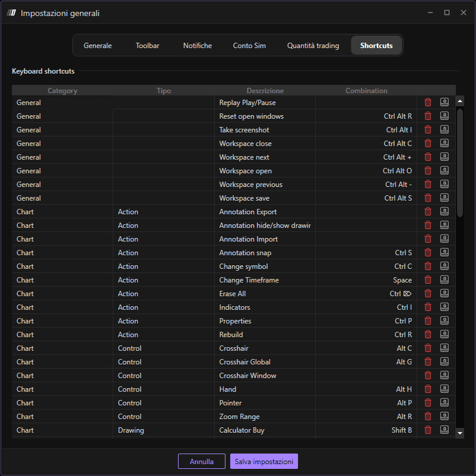This screenshot has width=476, height=476.
Task: Click the Annotation Export description cell
Action: (x=265, y=212)
